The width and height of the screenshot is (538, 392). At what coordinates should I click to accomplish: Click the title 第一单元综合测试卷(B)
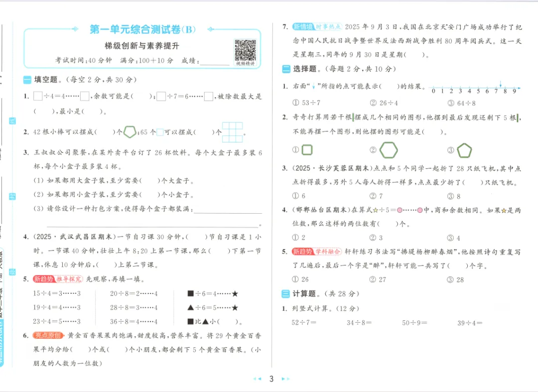point(142,29)
